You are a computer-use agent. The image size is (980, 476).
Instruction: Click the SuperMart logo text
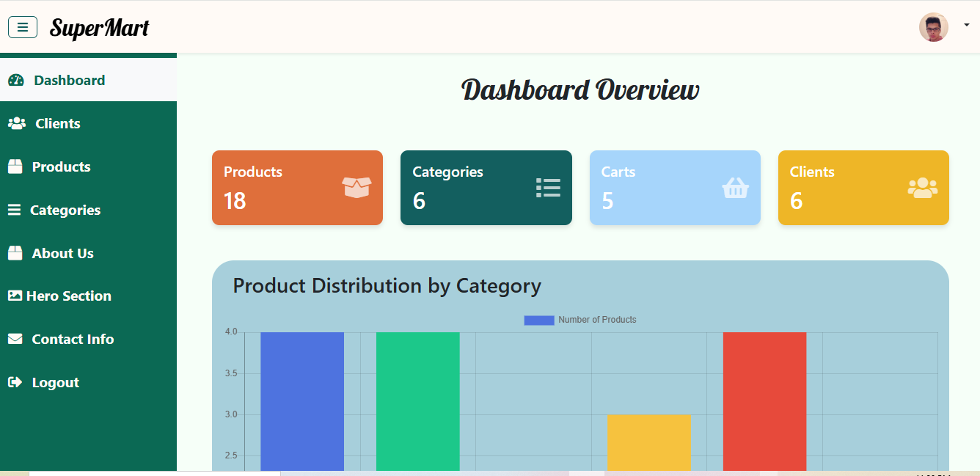pos(99,28)
